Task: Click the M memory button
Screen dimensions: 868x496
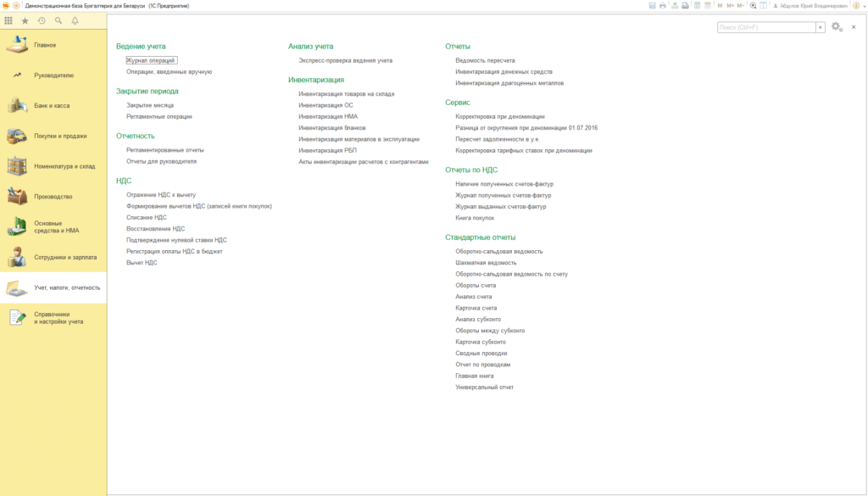Action: 720,6
